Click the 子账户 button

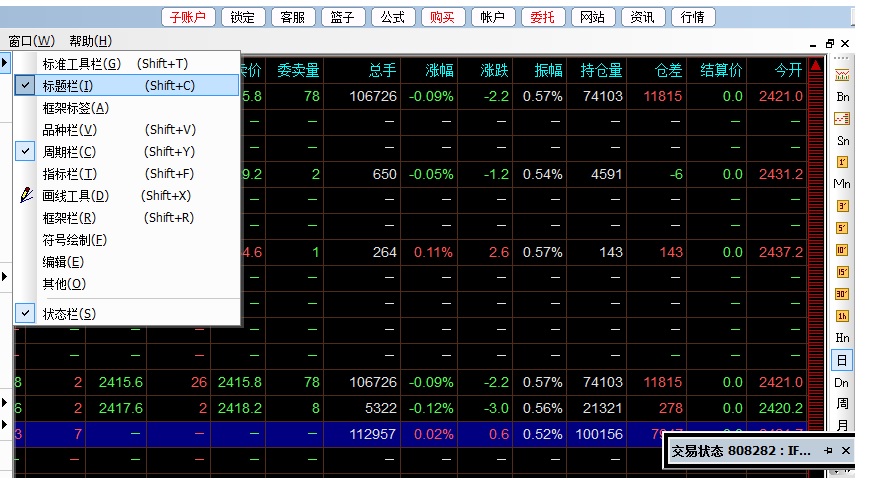click(187, 17)
